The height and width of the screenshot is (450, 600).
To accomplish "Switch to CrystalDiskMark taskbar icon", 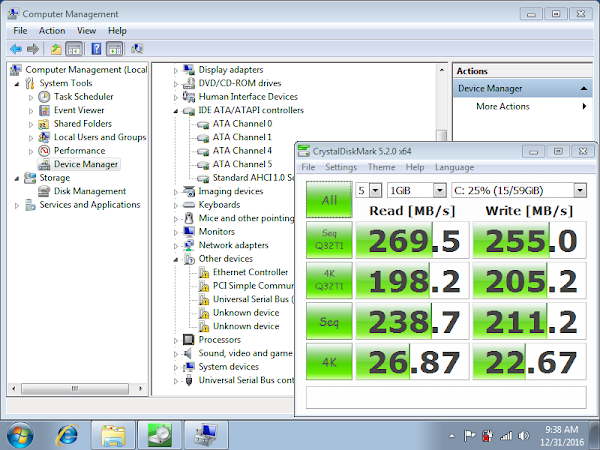I will coord(160,436).
